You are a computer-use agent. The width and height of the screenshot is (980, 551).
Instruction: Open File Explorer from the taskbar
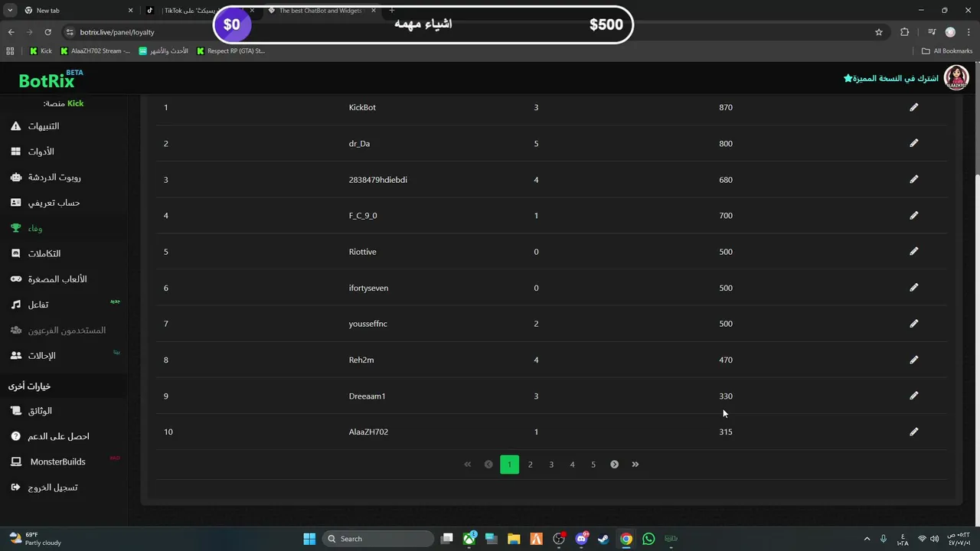pos(514,539)
